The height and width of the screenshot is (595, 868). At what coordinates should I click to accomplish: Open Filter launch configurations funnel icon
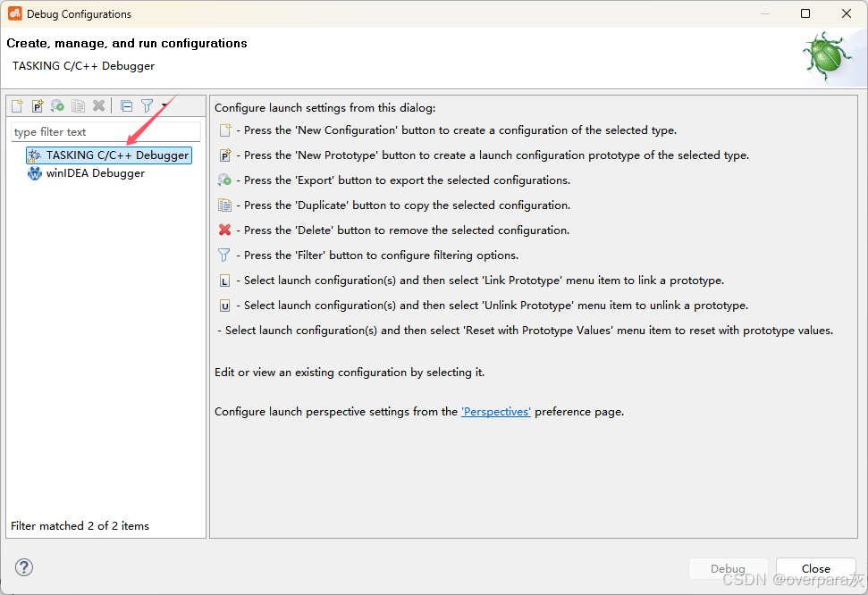(x=147, y=105)
